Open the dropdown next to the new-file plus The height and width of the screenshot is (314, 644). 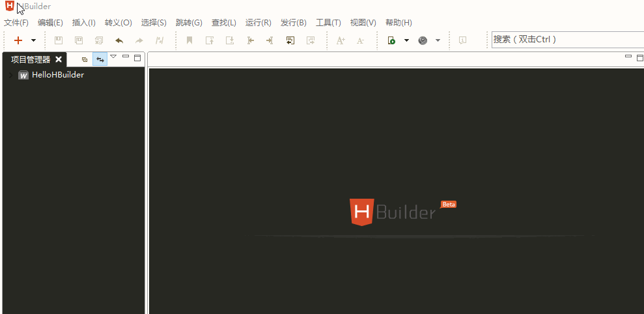(x=34, y=40)
